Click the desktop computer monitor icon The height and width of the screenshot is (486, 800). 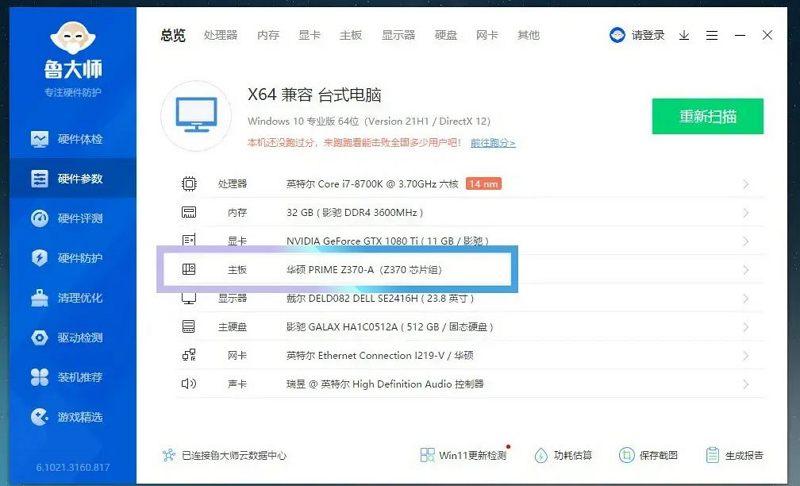(196, 116)
